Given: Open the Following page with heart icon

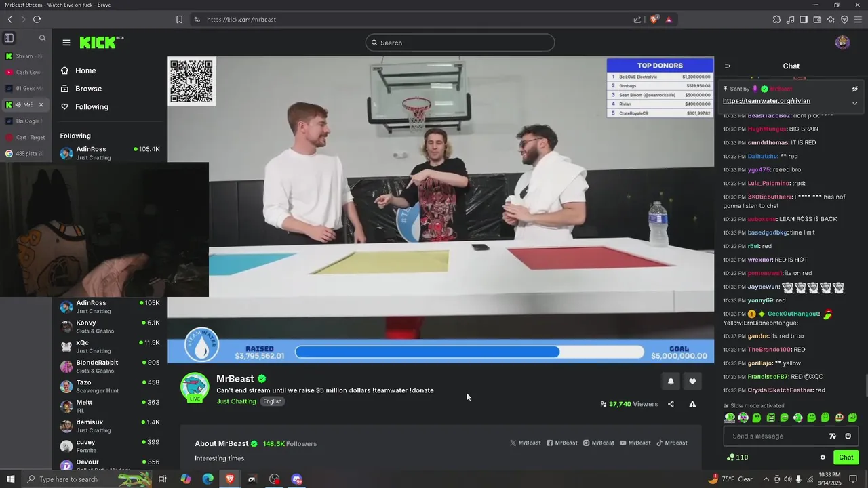Looking at the screenshot, I should pyautogui.click(x=84, y=106).
